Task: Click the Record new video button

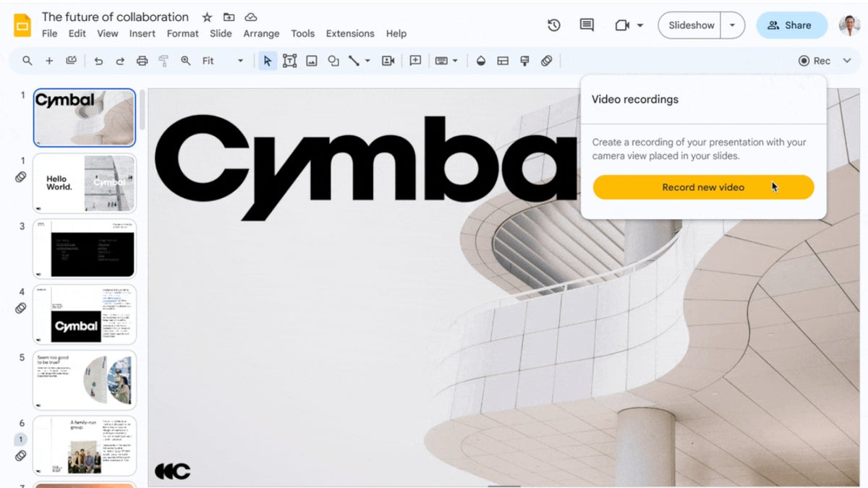Action: [703, 187]
